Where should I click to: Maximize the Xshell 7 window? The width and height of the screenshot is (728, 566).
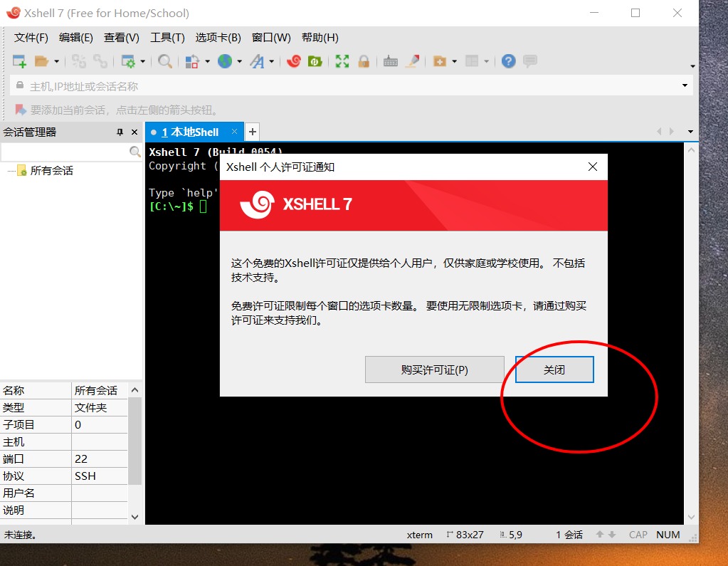[635, 13]
